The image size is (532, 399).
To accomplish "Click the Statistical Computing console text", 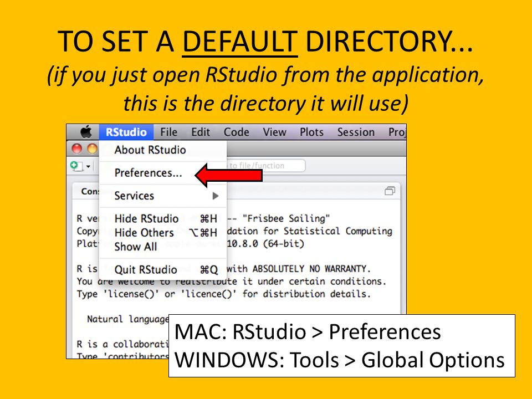I will [338, 231].
